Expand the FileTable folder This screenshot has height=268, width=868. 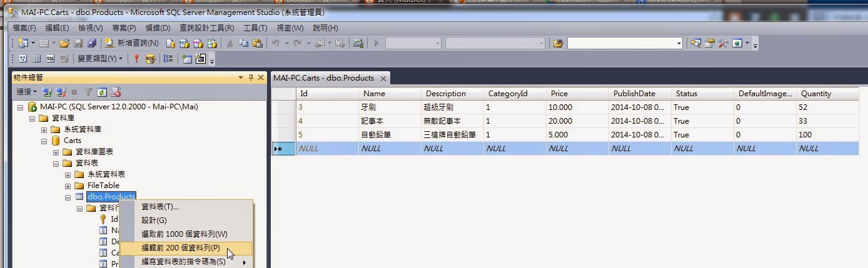click(x=68, y=186)
